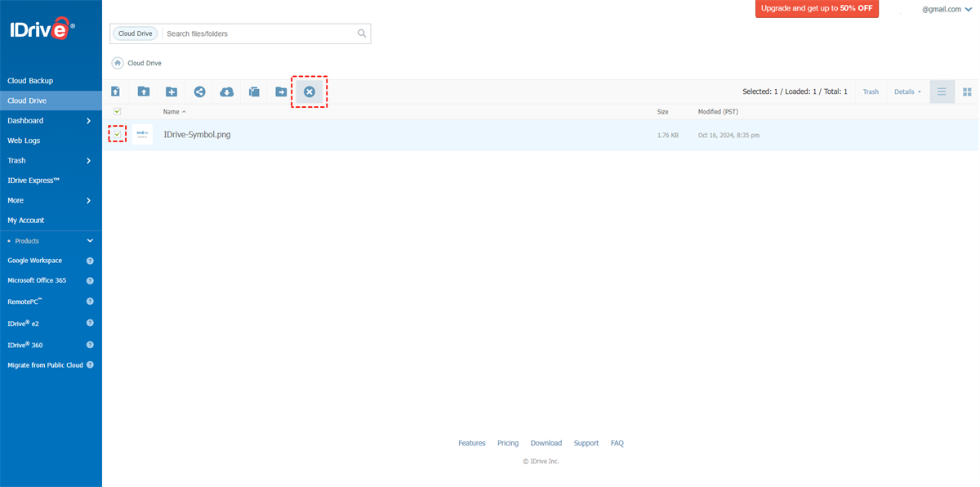
Task: Click the help icon next to IDrive 360
Action: click(90, 345)
